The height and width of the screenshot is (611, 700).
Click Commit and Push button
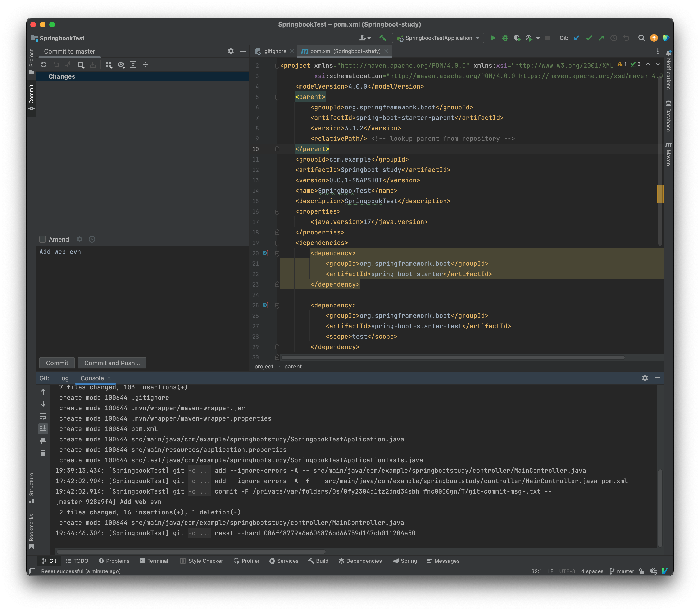(112, 363)
